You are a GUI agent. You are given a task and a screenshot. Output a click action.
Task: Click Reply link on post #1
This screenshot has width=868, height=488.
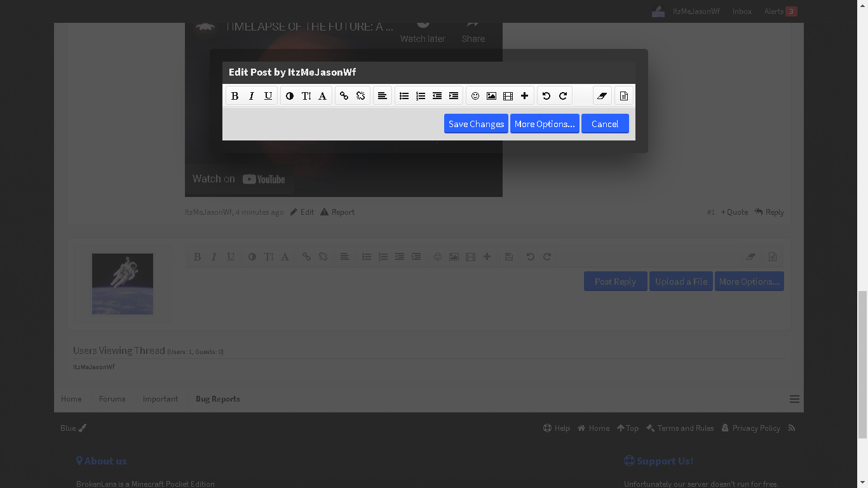770,212
